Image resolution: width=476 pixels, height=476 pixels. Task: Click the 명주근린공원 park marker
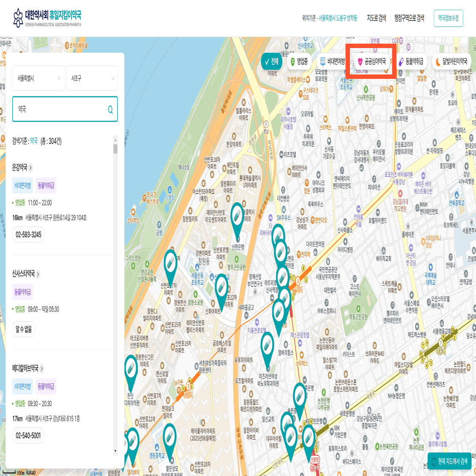click(x=237, y=259)
